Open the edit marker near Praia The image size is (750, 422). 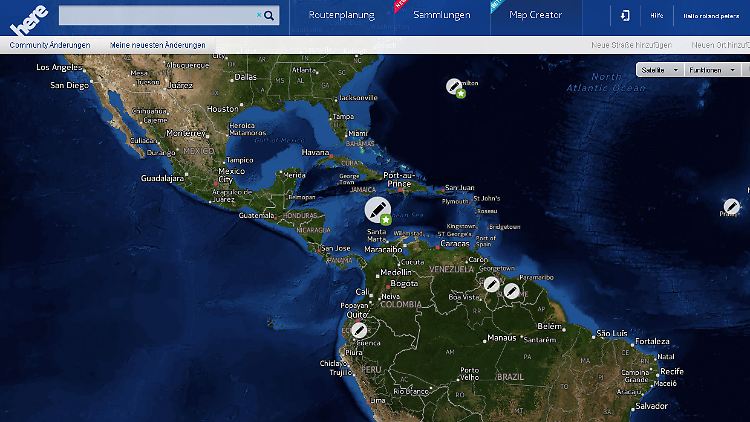coord(732,207)
